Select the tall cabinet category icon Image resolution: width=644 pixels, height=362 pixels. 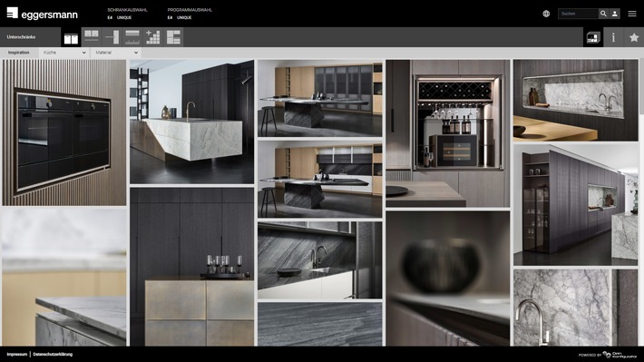112,37
